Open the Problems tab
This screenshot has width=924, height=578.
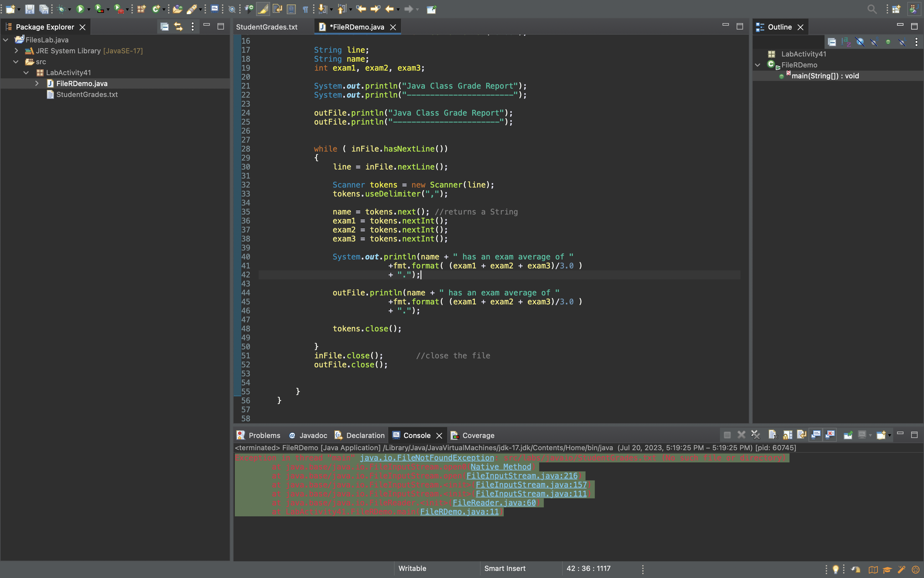(259, 435)
